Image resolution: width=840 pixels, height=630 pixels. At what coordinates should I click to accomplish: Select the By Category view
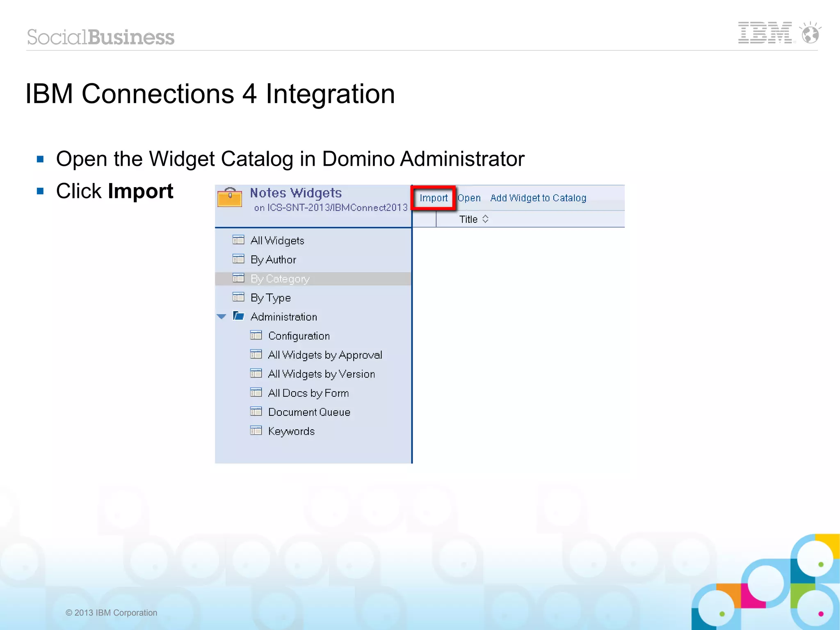[x=280, y=279]
